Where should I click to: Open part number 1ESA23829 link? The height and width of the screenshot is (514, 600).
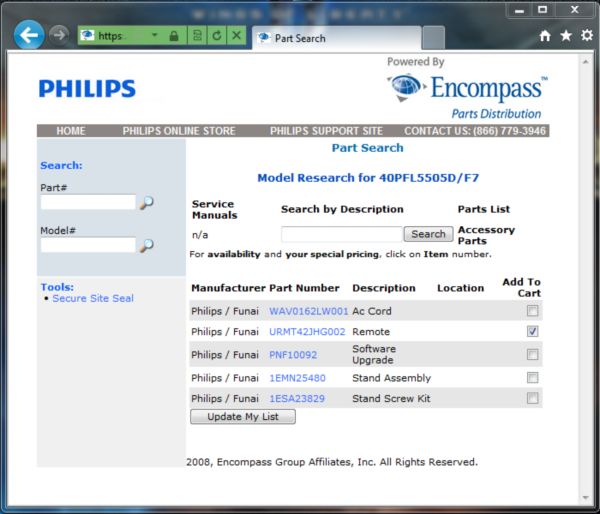(x=297, y=398)
